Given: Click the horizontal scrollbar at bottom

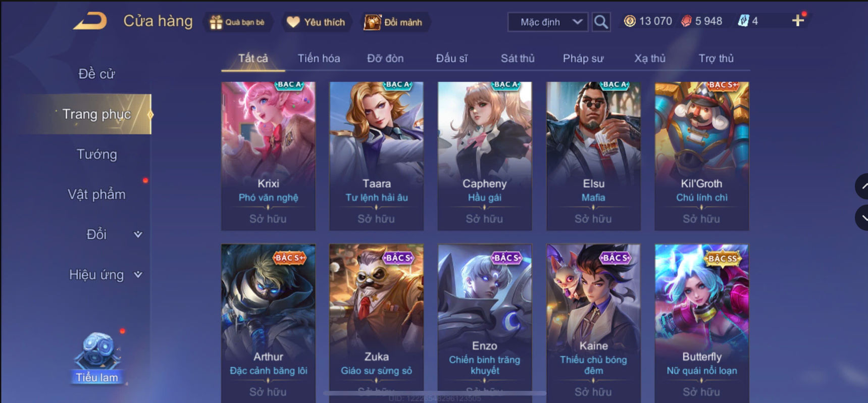Looking at the screenshot, I should 434,393.
